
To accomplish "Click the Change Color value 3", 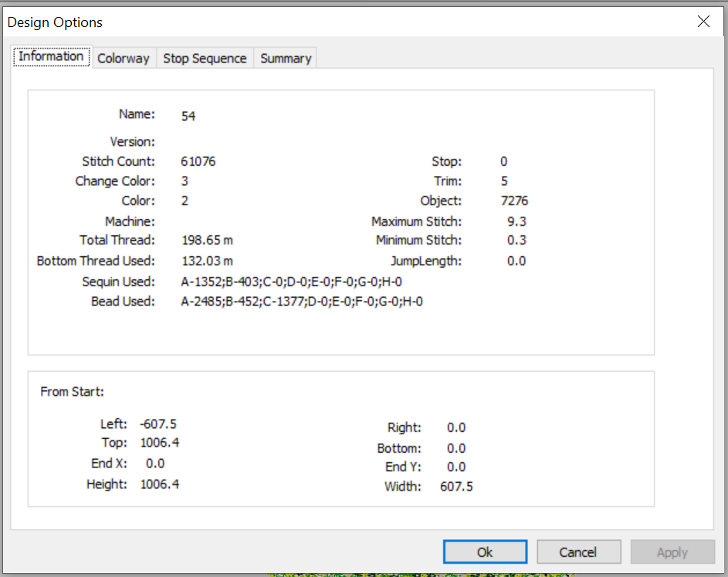I will click(x=185, y=181).
